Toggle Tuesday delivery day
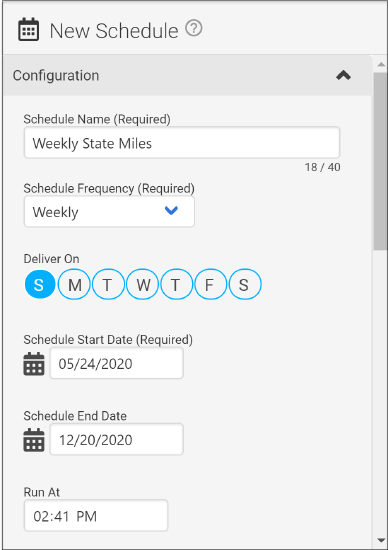Screen dimensions: 388x550 point(108,284)
